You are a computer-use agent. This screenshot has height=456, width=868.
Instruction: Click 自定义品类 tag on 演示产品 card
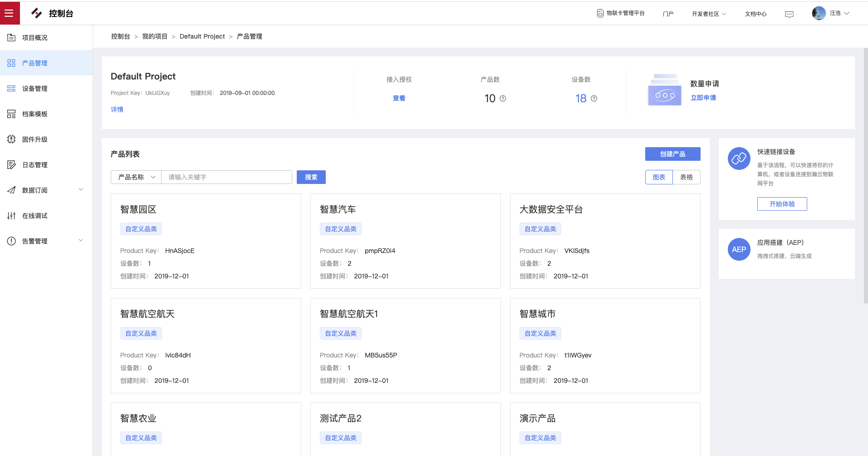click(x=540, y=438)
